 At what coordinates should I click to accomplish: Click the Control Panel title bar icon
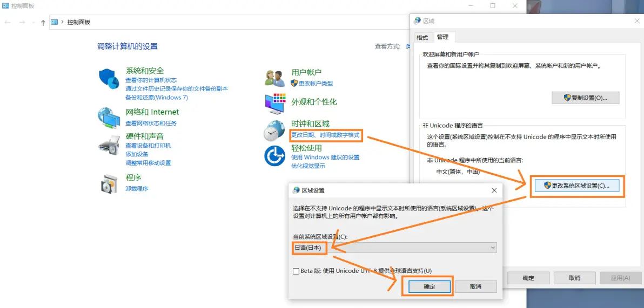[x=6, y=6]
